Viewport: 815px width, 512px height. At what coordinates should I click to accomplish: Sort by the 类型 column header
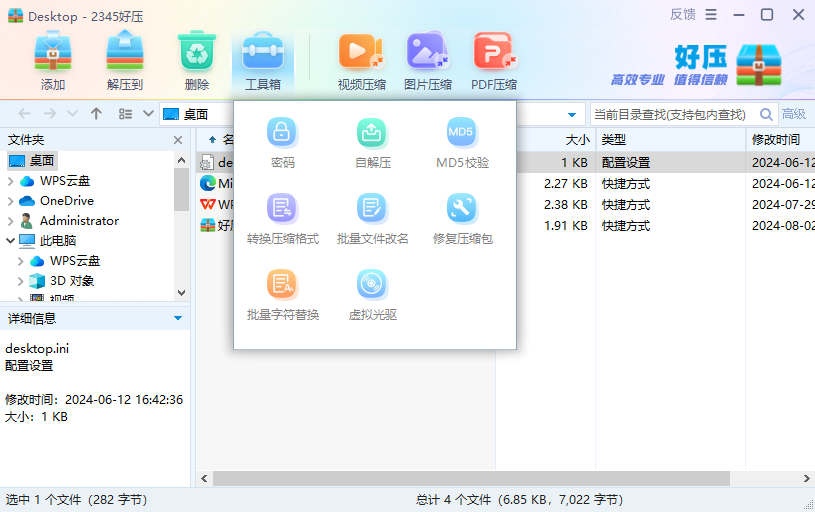(671, 139)
